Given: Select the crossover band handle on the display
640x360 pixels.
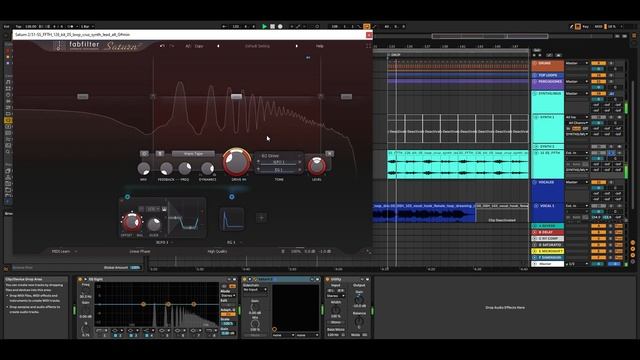Looking at the screenshot, I should [236, 97].
